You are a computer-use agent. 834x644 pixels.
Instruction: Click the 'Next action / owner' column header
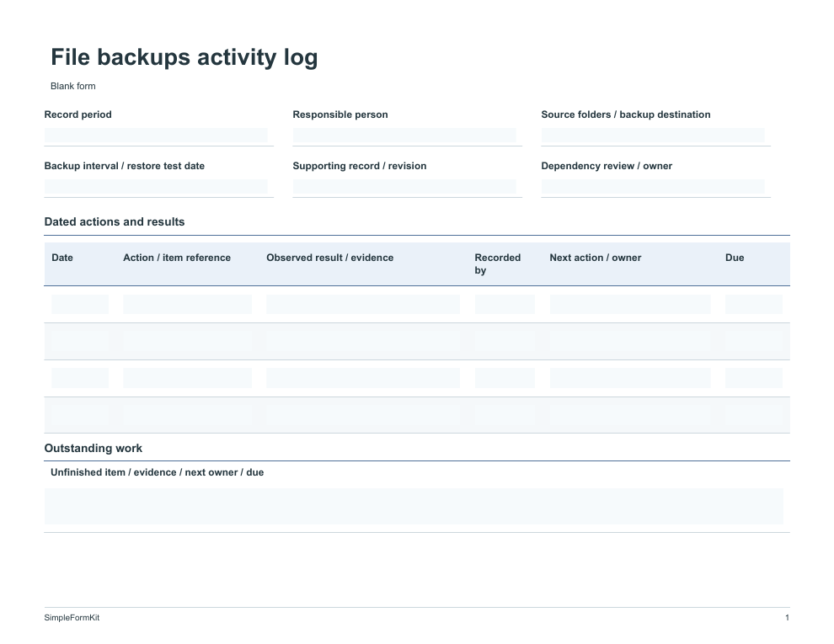tap(596, 258)
